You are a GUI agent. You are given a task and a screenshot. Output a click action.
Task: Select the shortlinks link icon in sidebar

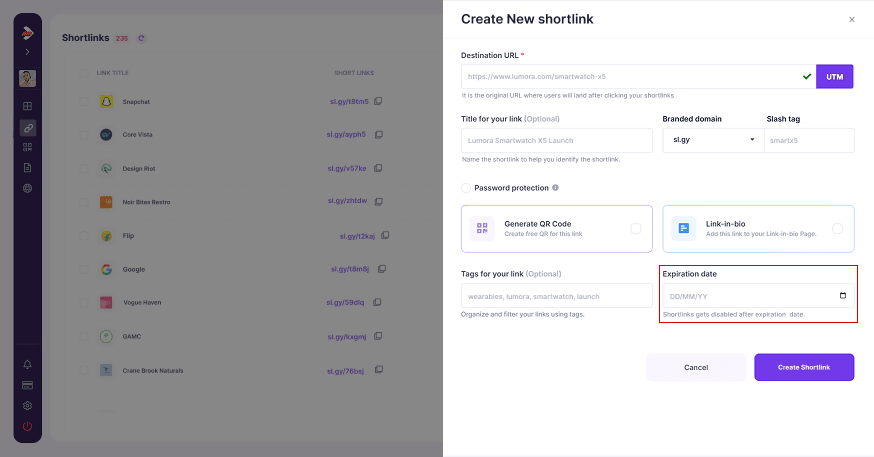pyautogui.click(x=27, y=128)
